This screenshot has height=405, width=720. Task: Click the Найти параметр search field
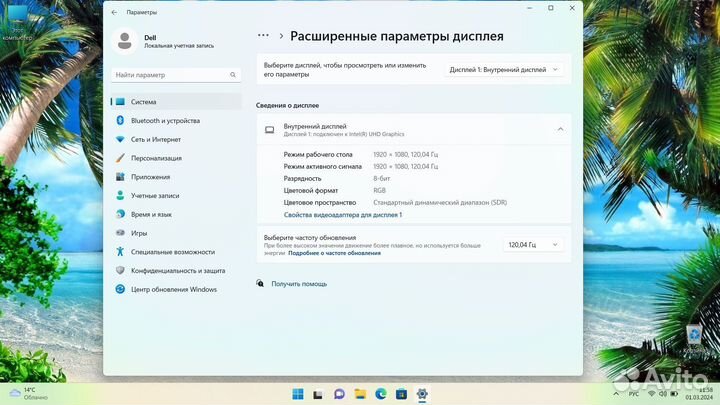pos(176,75)
